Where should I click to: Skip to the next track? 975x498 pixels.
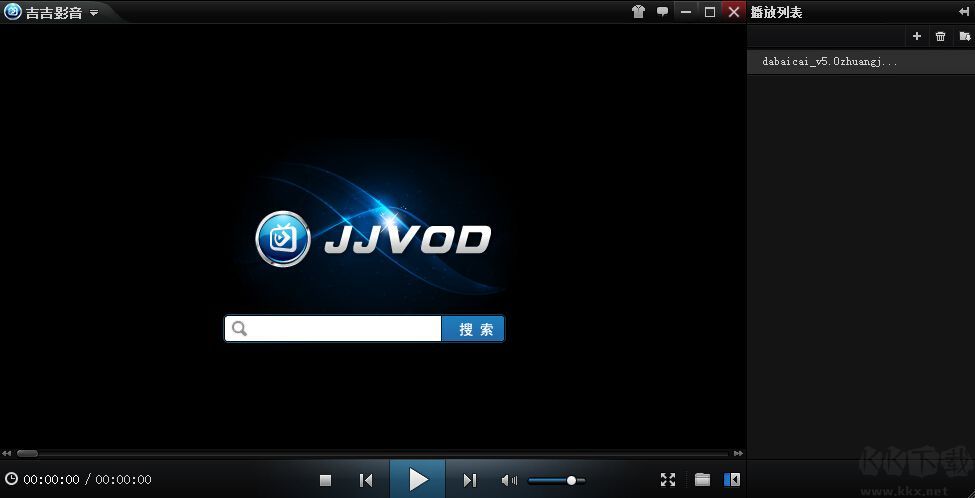pos(469,480)
